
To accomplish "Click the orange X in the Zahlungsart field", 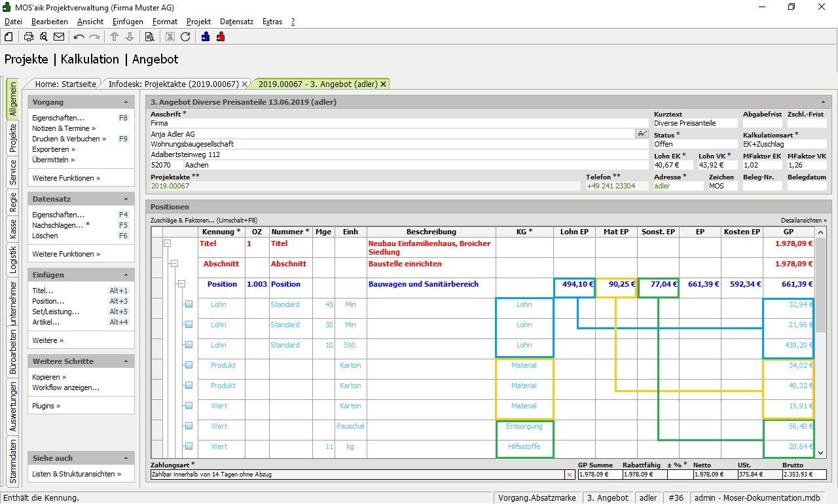I will pos(569,475).
